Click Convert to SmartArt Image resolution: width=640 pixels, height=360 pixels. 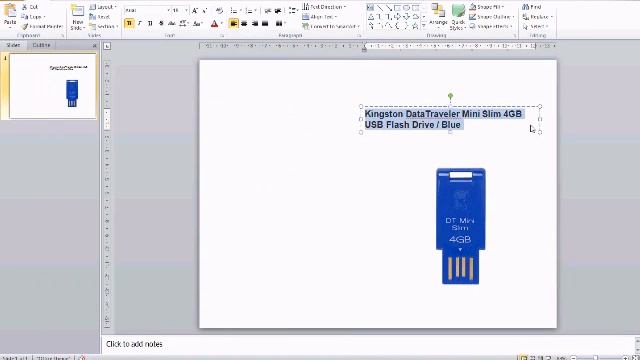(331, 26)
